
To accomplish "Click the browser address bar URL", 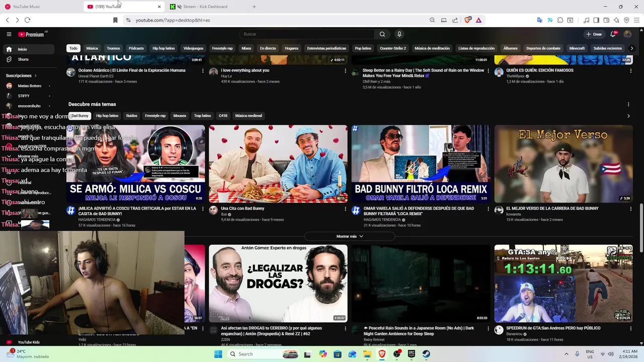I will [173, 20].
